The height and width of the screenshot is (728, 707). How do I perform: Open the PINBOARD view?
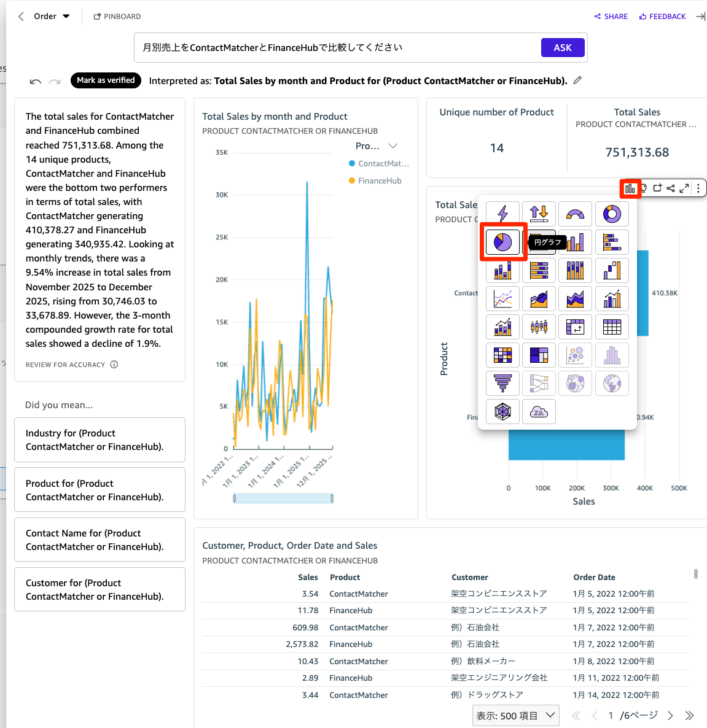click(x=117, y=16)
